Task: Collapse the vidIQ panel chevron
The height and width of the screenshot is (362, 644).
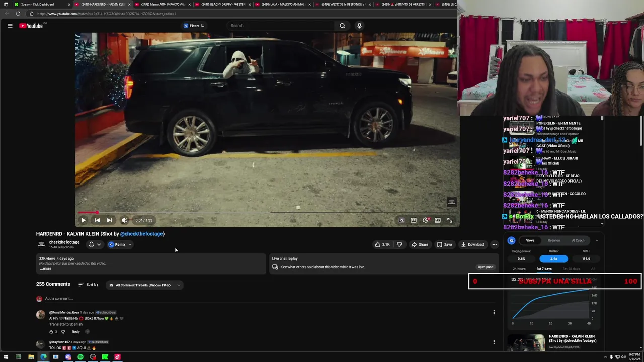Action: (x=597, y=241)
